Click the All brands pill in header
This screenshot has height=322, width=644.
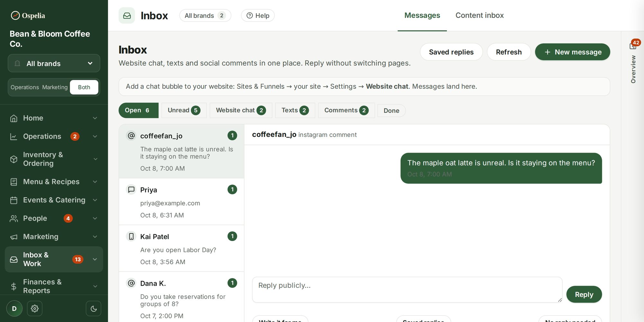pyautogui.click(x=205, y=15)
